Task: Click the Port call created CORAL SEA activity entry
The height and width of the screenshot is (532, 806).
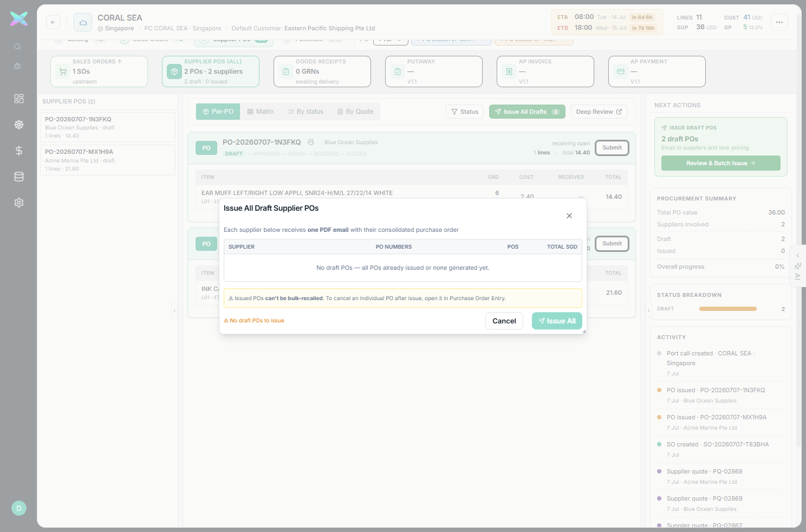Action: (x=720, y=363)
